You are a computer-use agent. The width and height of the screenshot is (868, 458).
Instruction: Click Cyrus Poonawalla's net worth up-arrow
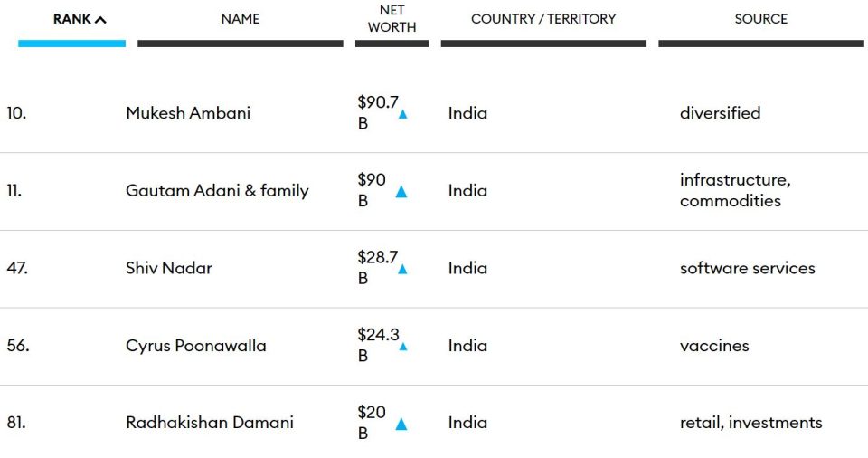pos(403,347)
